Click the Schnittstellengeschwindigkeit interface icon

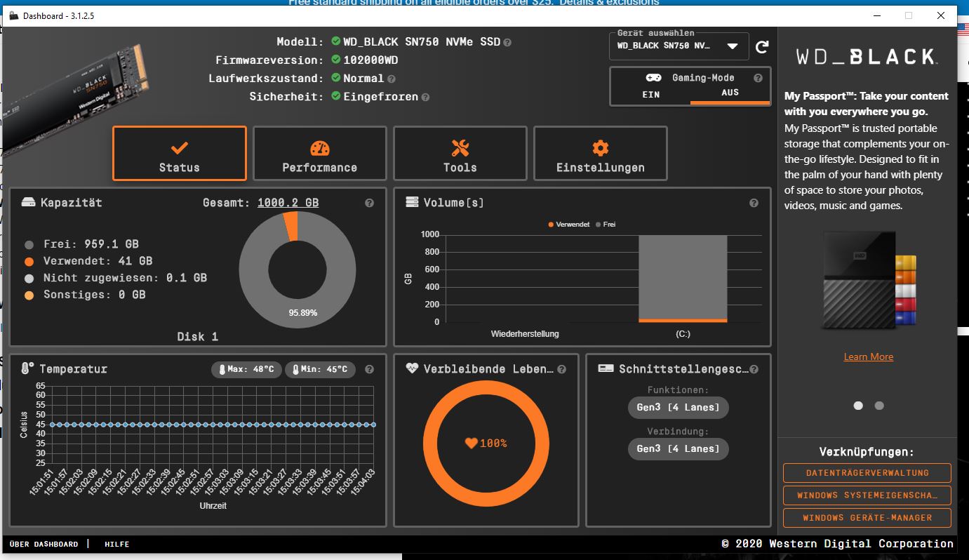coord(606,368)
